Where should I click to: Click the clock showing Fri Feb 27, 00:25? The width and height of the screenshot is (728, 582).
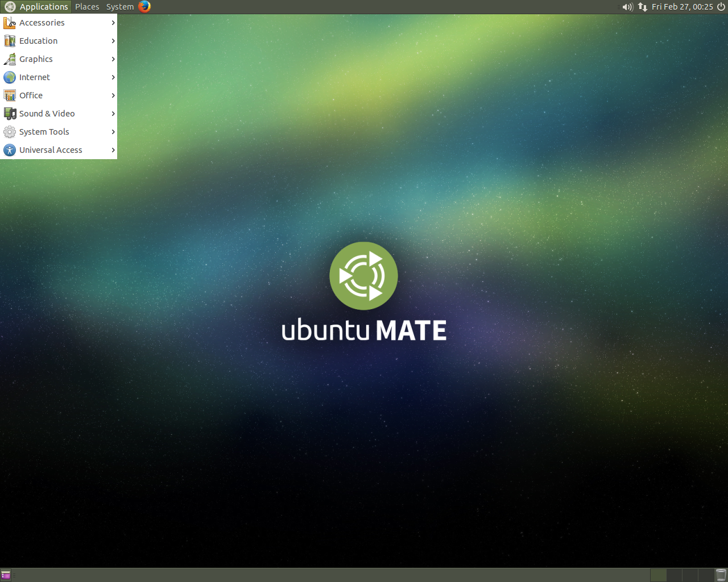click(x=682, y=7)
